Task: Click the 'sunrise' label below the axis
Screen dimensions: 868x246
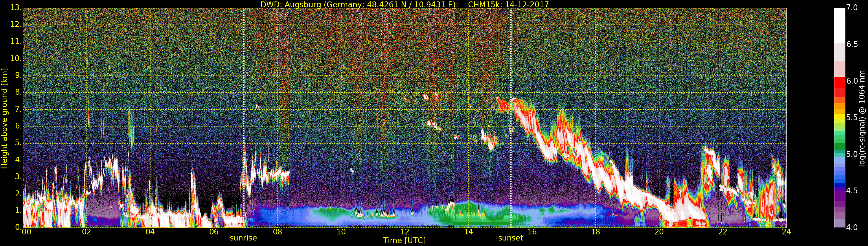Action: [243, 238]
